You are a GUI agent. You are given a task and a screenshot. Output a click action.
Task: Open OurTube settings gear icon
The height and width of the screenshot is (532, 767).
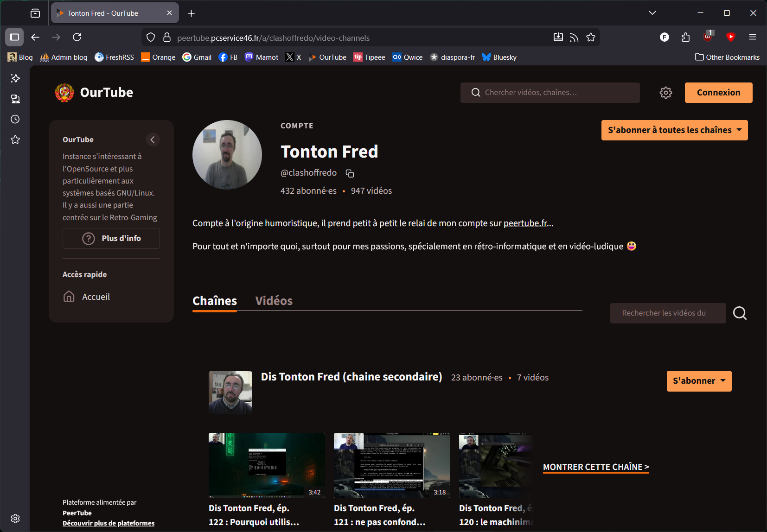[x=665, y=93]
